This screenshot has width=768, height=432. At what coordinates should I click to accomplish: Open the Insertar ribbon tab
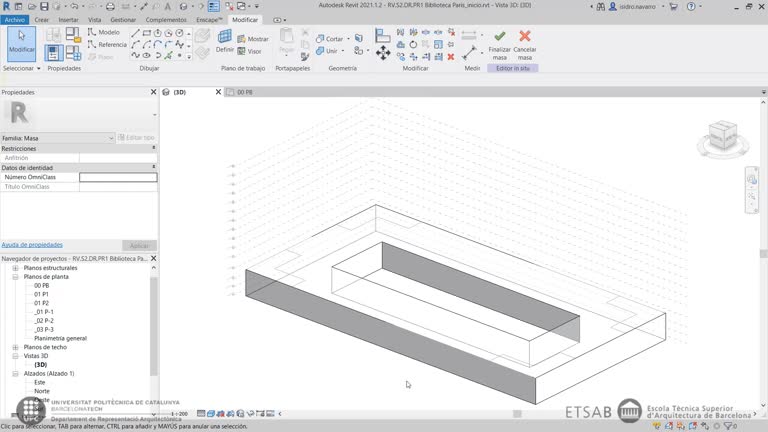click(x=68, y=19)
